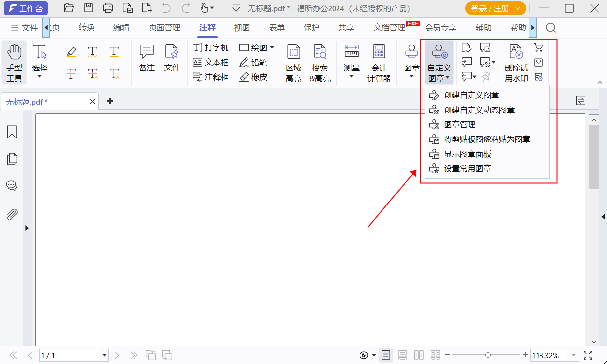Toggle single page view mode

point(386,355)
